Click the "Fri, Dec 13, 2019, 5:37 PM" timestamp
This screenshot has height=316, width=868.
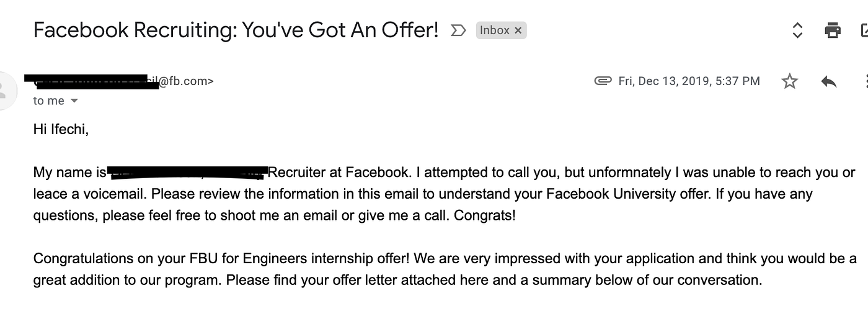pyautogui.click(x=689, y=81)
